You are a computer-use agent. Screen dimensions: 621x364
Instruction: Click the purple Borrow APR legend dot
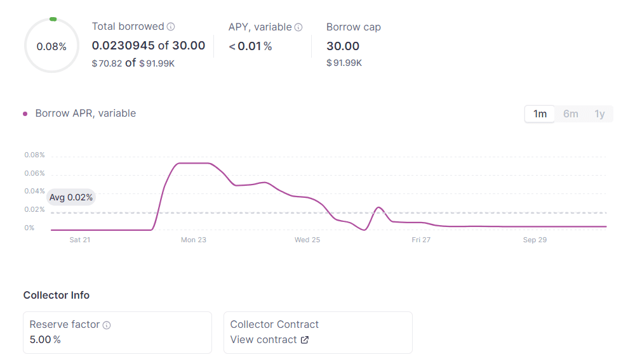pos(25,114)
